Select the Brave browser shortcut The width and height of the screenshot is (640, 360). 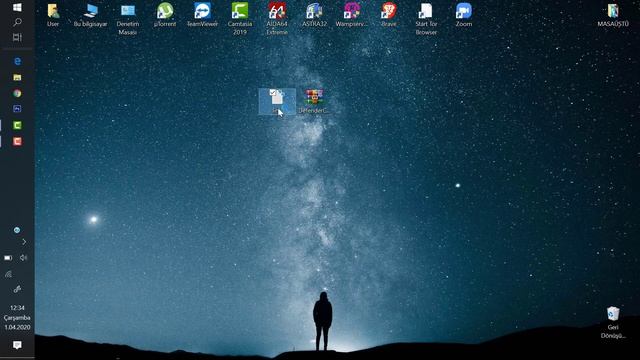tap(389, 15)
